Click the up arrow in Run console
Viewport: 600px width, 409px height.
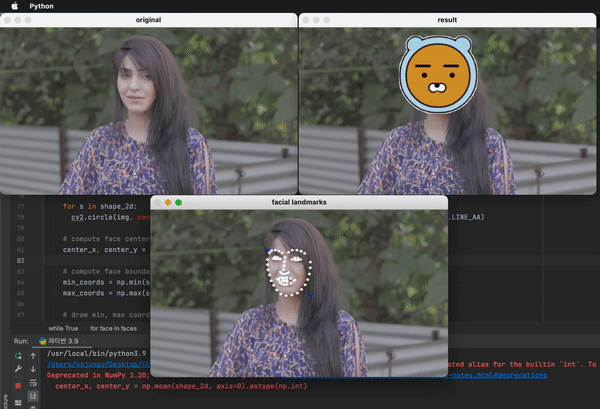coord(33,356)
